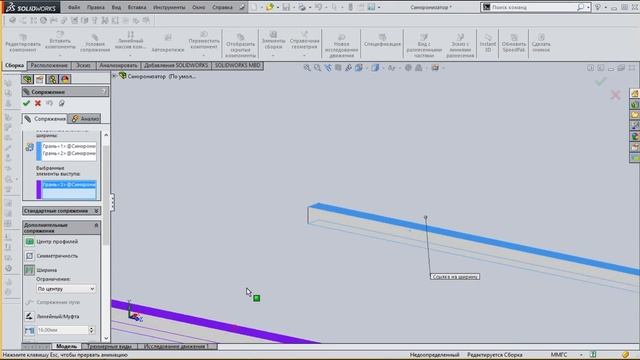Expand the Стандартные сопряжения section
This screenshot has width=640, height=360.
[61, 211]
